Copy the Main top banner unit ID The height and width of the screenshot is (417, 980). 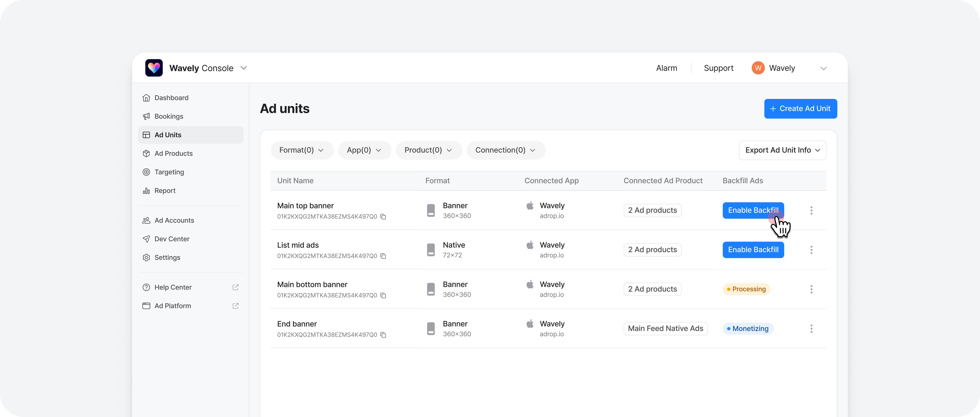383,217
